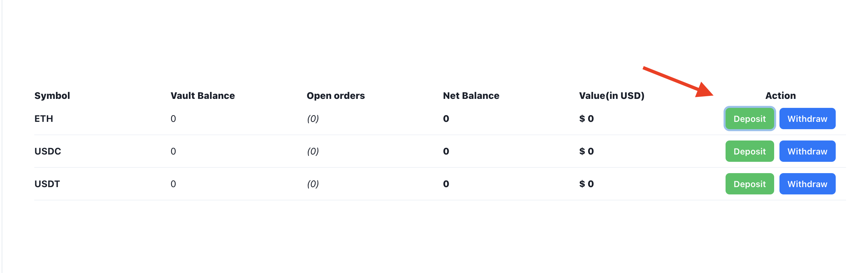Viewport: 868px width, 273px height.
Task: Click the Withdraw button for ETH
Action: [807, 119]
